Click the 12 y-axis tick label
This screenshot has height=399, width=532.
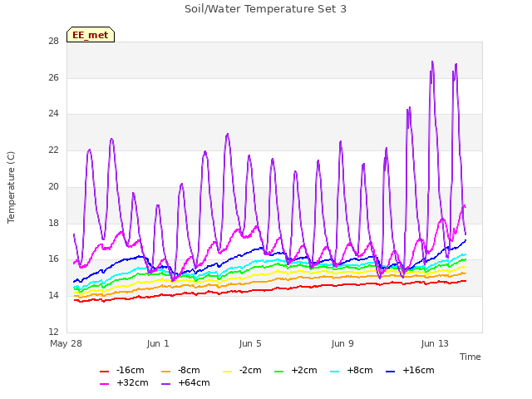(53, 332)
